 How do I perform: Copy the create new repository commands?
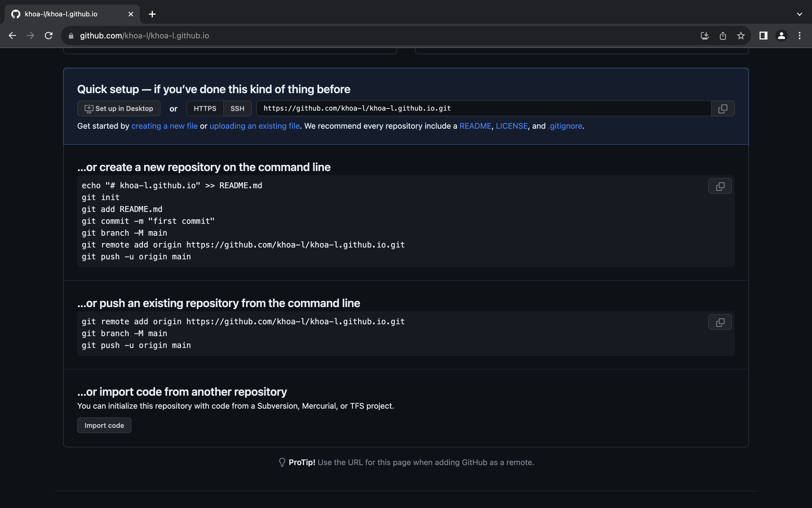tap(720, 186)
